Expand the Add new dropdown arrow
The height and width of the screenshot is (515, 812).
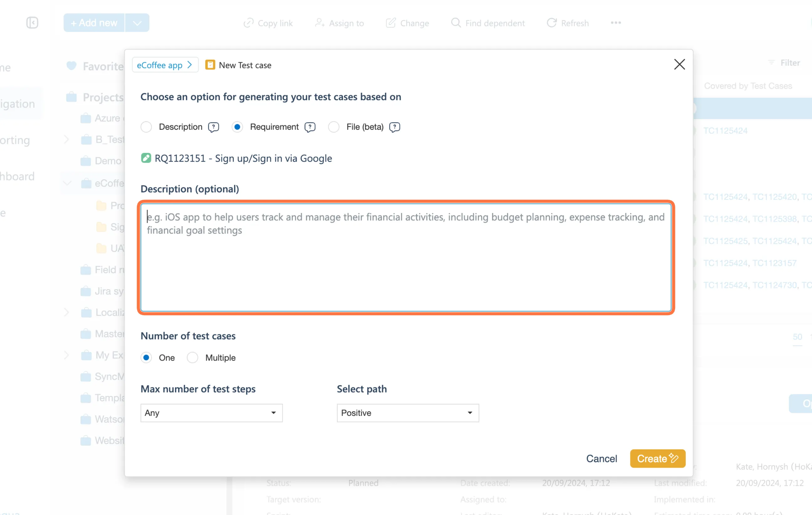(x=137, y=23)
